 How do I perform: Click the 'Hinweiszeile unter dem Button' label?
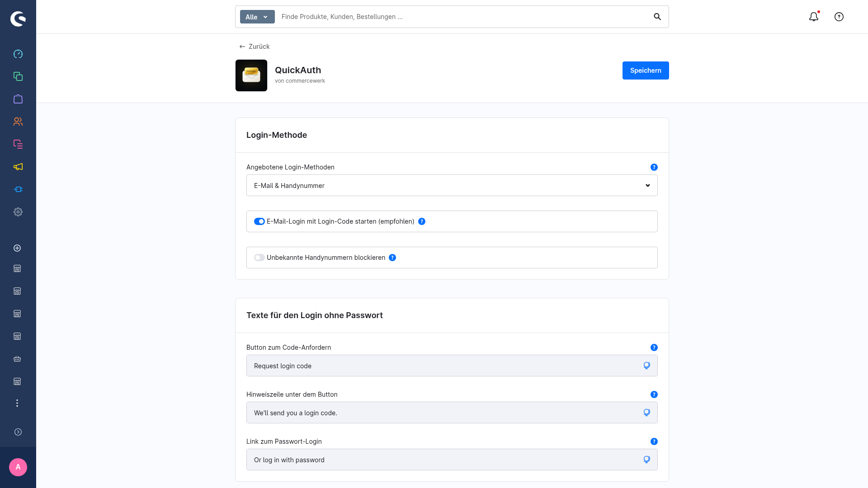tap(292, 394)
